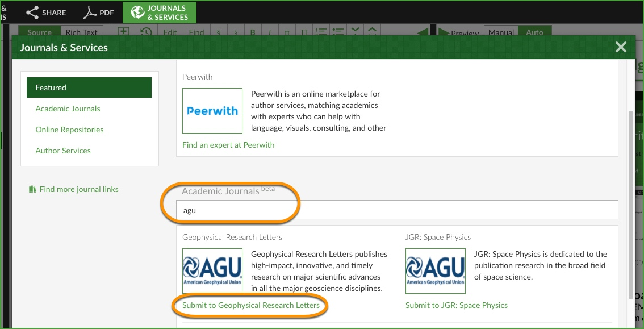Switch to Rich Text mode in editor toolbar

coord(82,32)
